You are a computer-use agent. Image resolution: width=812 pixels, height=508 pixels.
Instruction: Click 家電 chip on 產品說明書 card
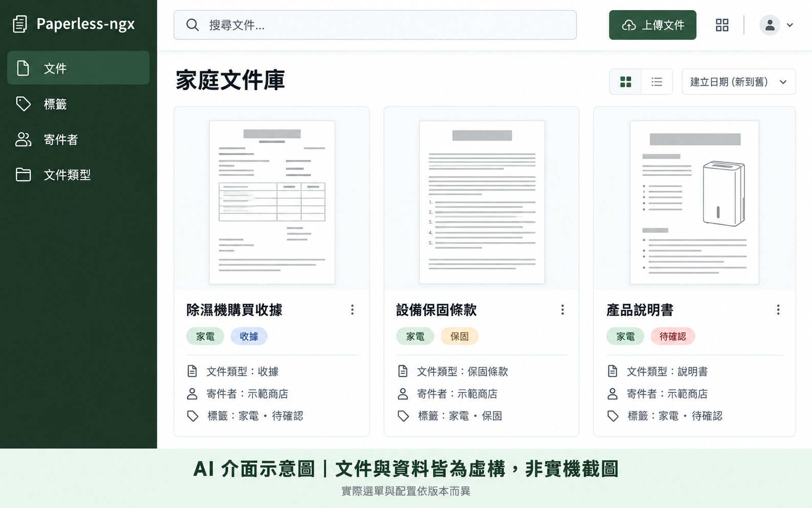coord(626,336)
